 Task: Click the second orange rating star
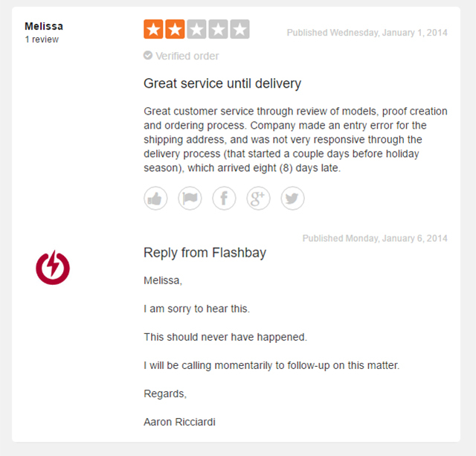[x=175, y=30]
